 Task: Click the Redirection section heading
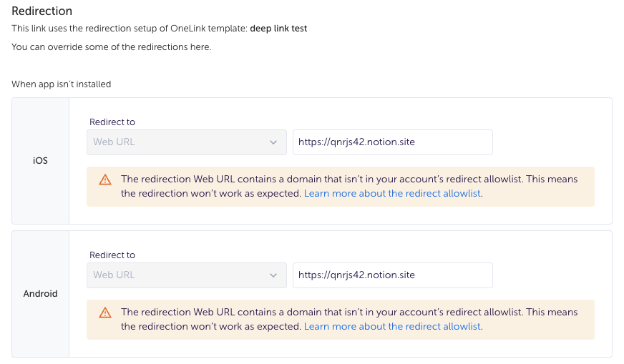click(x=42, y=11)
